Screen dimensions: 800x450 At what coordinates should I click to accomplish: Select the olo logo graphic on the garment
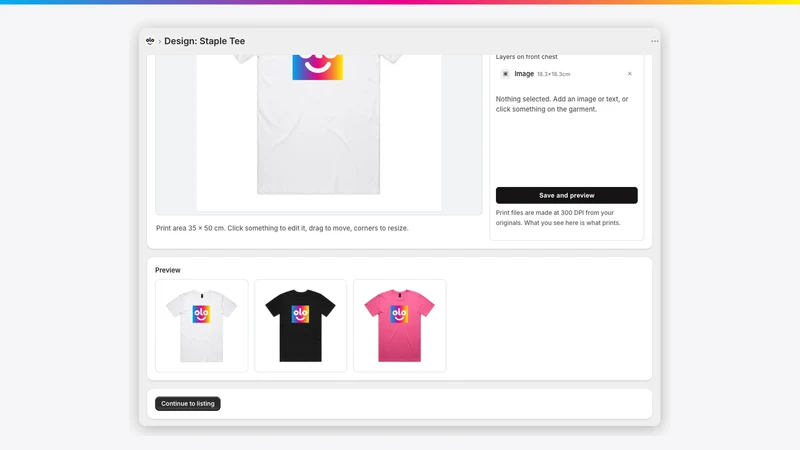tap(318, 67)
